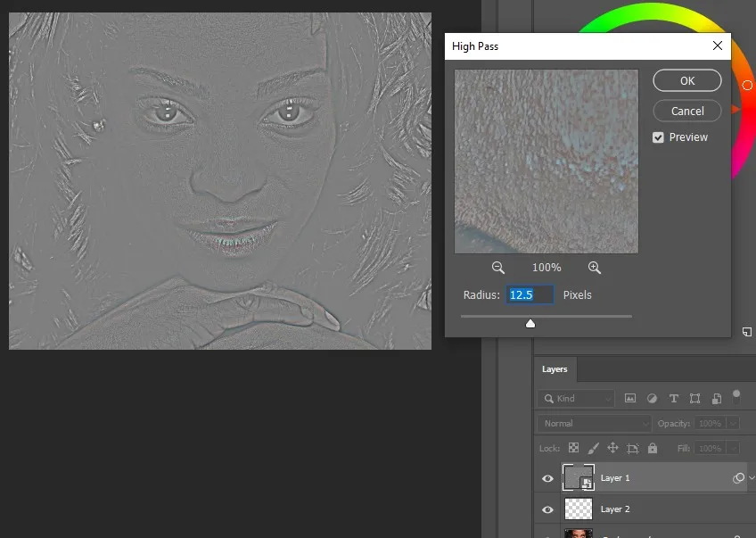Open the Opacity dropdown arrow
This screenshot has height=538, width=756.
[x=734, y=424]
